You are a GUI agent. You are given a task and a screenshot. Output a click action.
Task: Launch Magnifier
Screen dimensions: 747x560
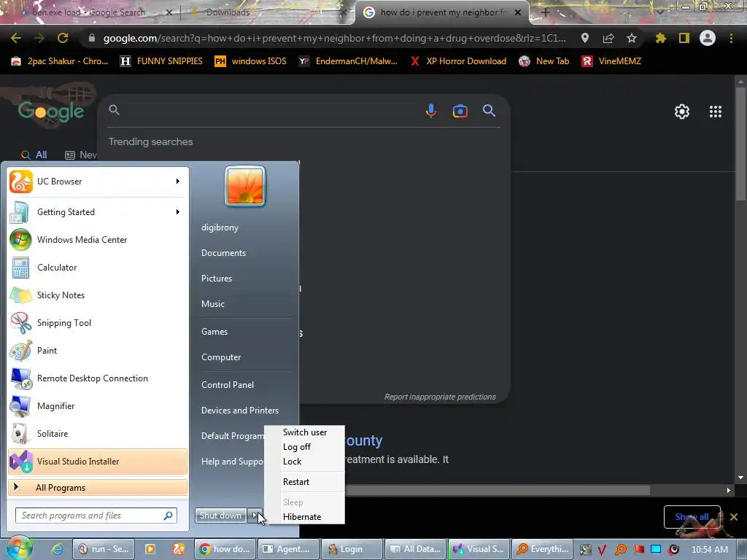point(98,405)
